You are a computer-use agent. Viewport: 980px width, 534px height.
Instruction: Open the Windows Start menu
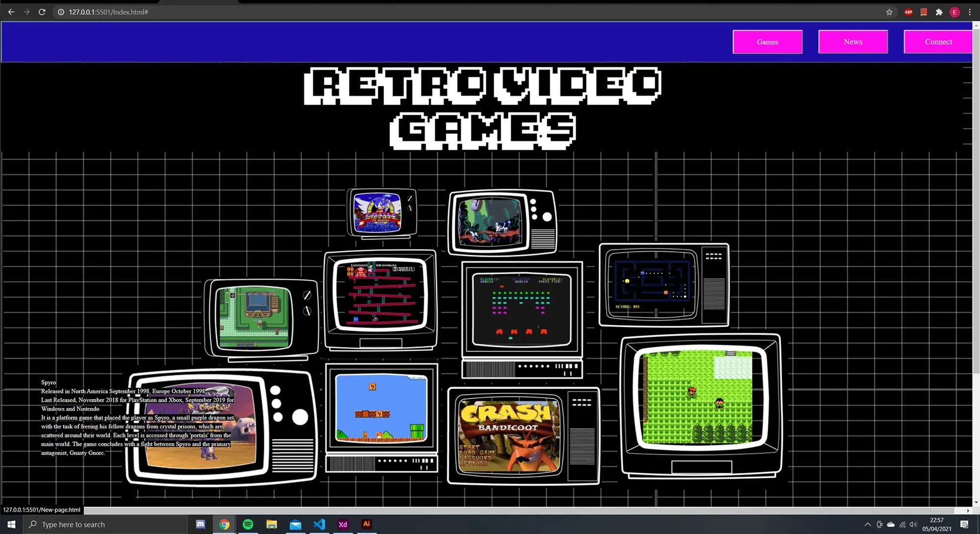pyautogui.click(x=11, y=524)
